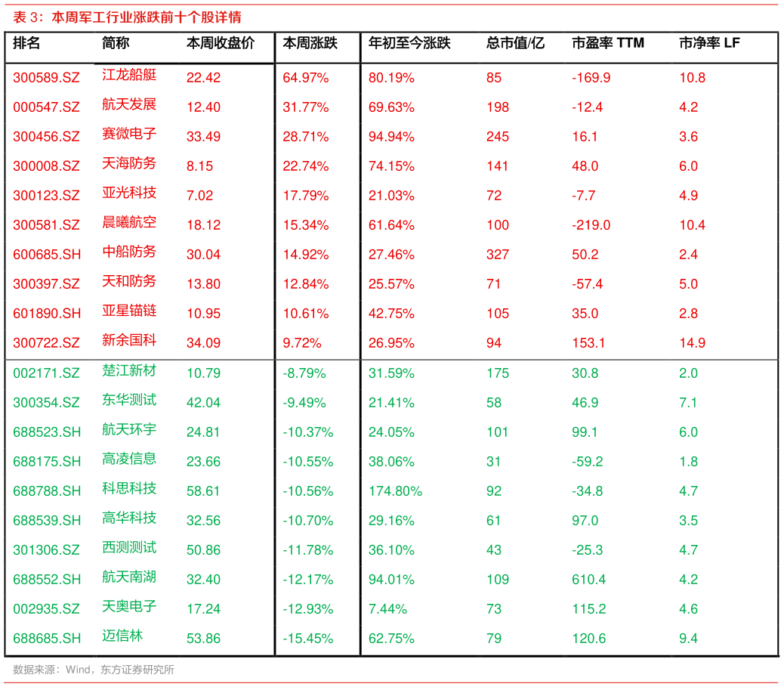Open the 迈信林 stock name
The image size is (784, 687).
tap(122, 636)
